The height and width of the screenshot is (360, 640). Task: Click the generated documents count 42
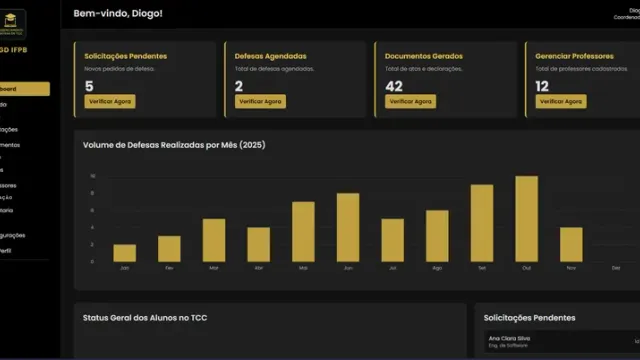[x=394, y=86]
